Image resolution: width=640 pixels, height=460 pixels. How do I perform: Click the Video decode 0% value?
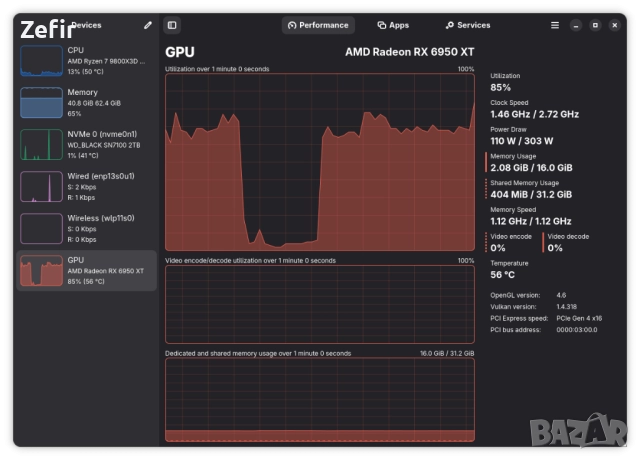(x=555, y=248)
